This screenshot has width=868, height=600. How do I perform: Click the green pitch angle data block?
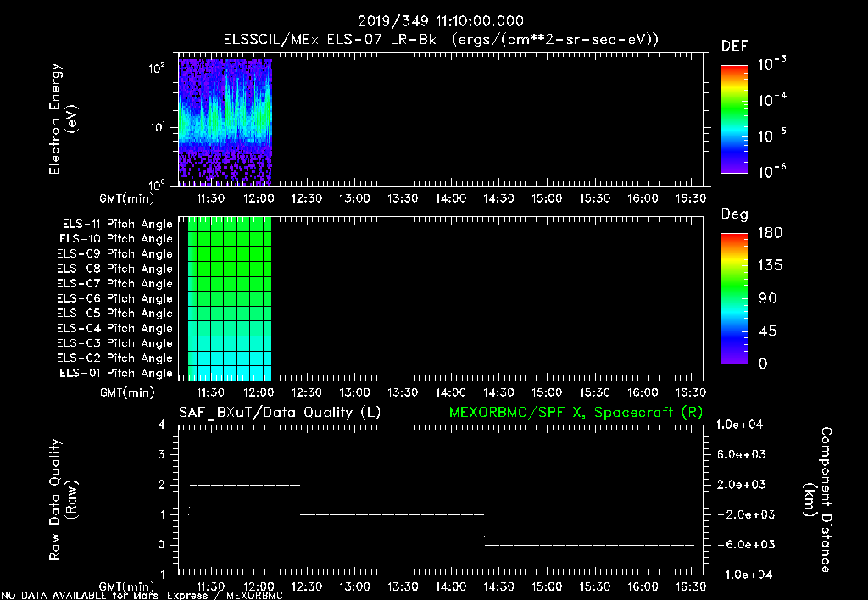coord(230,298)
